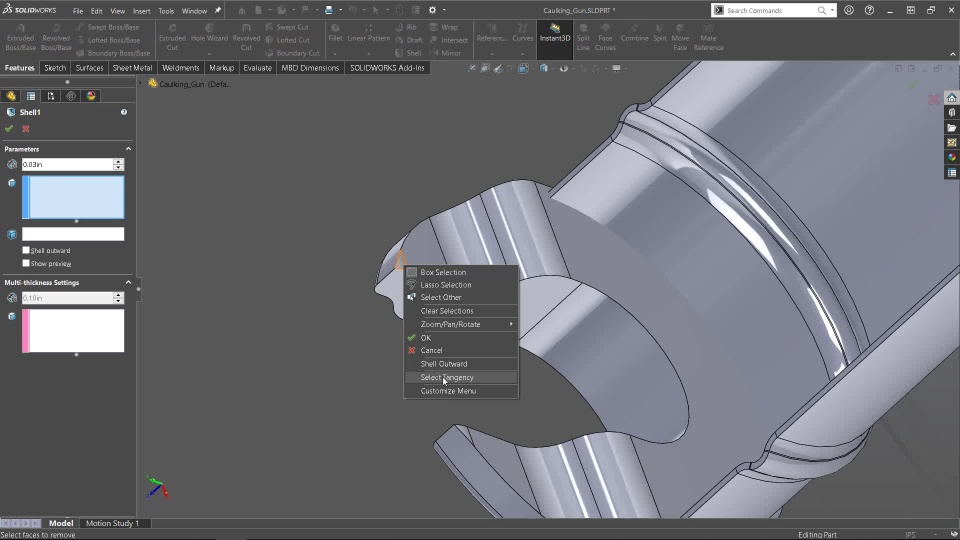Click the red cancel X in Shell1 panel
This screenshot has width=960, height=540.
[26, 129]
